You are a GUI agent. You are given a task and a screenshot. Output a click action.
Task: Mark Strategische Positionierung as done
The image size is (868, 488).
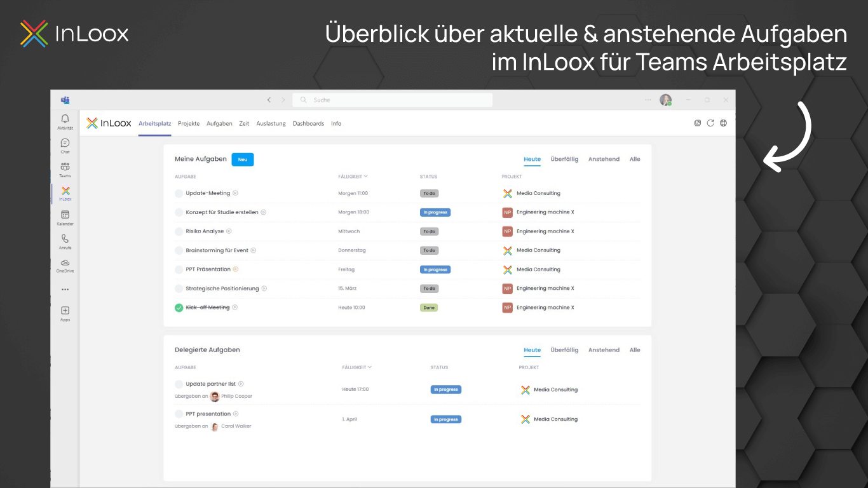(x=179, y=288)
